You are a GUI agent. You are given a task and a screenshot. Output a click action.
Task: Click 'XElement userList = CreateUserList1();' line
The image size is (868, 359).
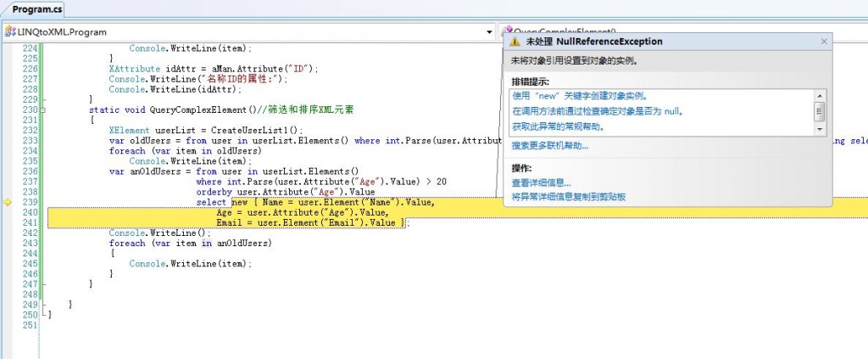(x=206, y=131)
